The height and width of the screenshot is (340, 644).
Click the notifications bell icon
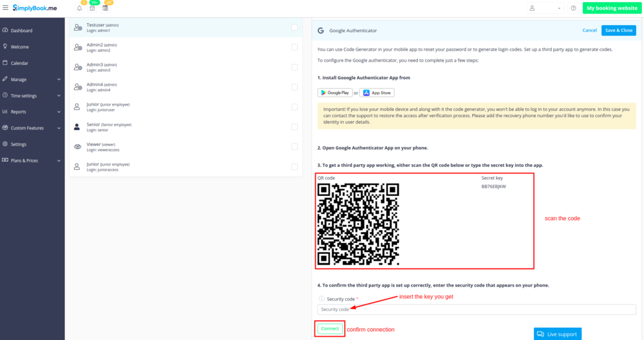[x=79, y=8]
